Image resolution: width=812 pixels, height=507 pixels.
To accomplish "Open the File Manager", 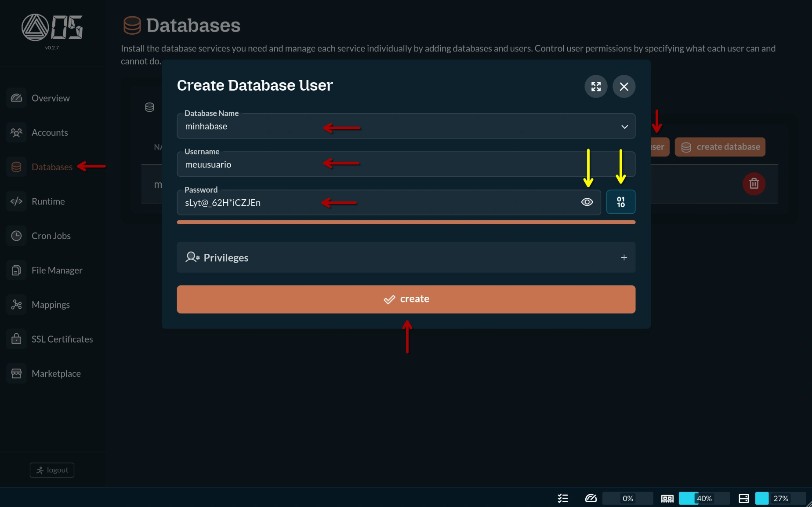I will click(57, 270).
